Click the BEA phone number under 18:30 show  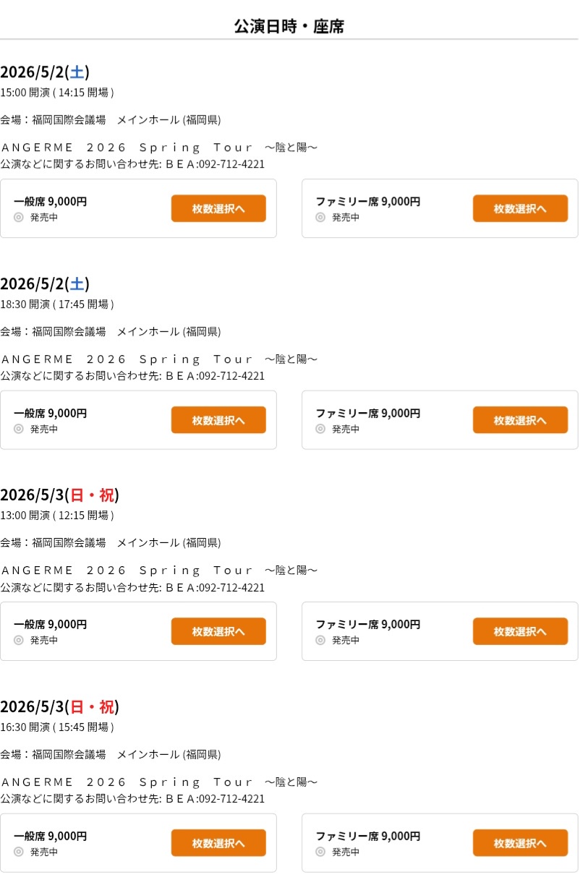point(231,376)
